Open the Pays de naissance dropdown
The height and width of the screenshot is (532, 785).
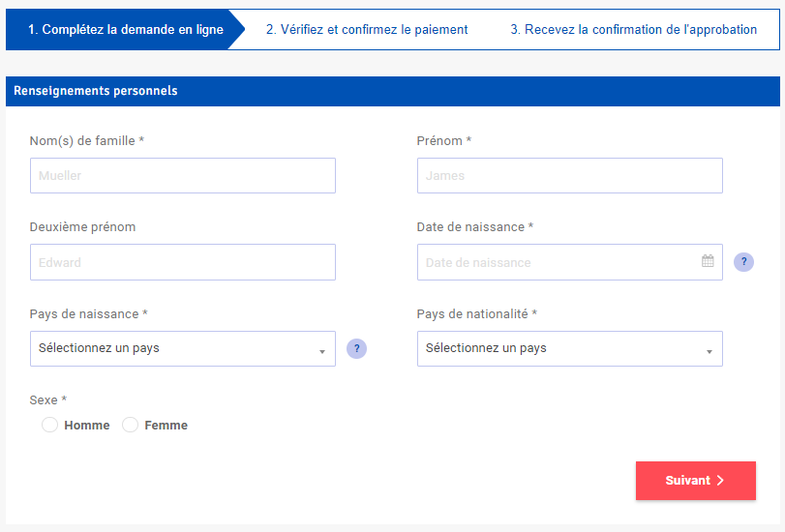coord(183,348)
